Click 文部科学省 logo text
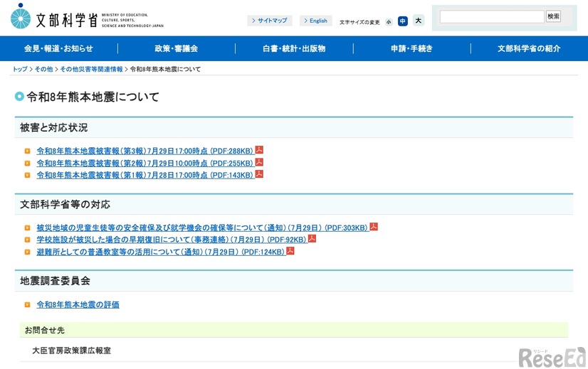The height and width of the screenshot is (369, 588). 67,20
